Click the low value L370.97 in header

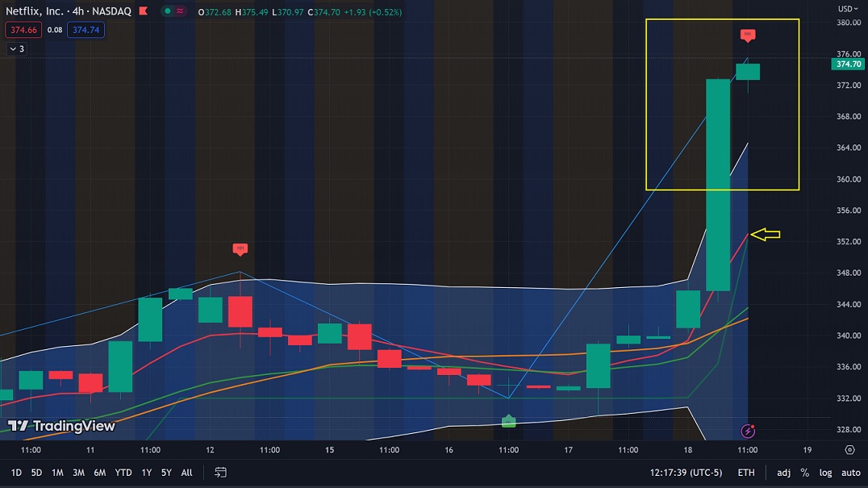click(x=288, y=11)
